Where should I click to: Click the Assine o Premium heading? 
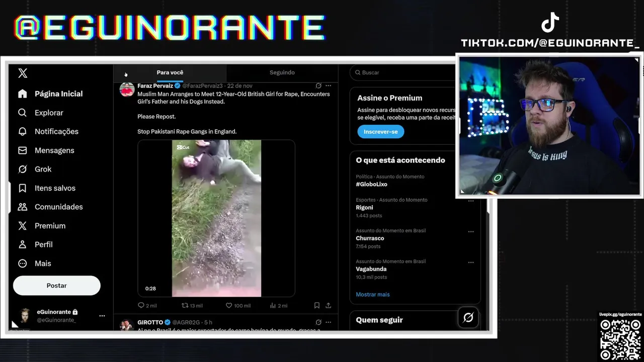click(x=390, y=98)
